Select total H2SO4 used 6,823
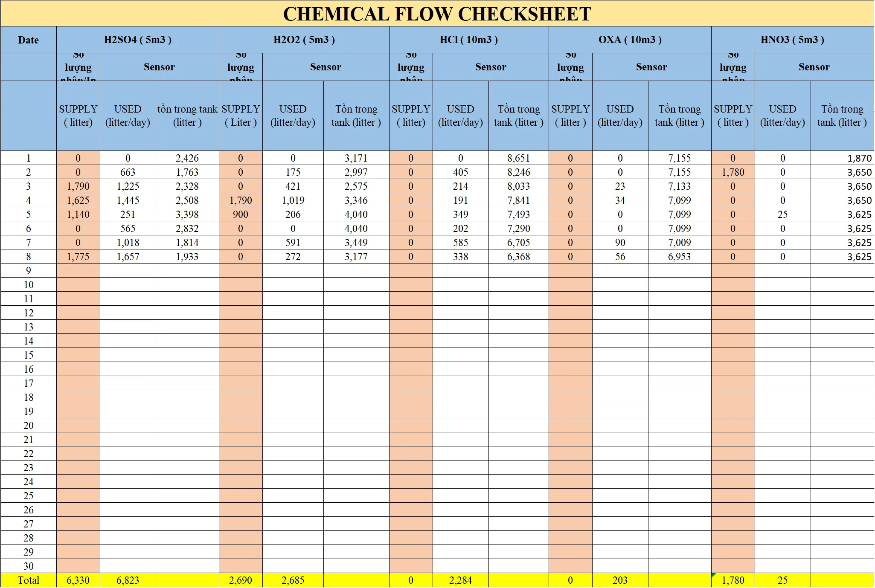The height and width of the screenshot is (588, 875). point(128,580)
